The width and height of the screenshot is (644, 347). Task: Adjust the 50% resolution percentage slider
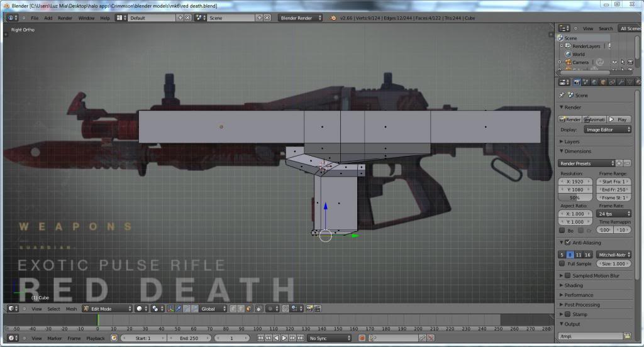(x=575, y=198)
